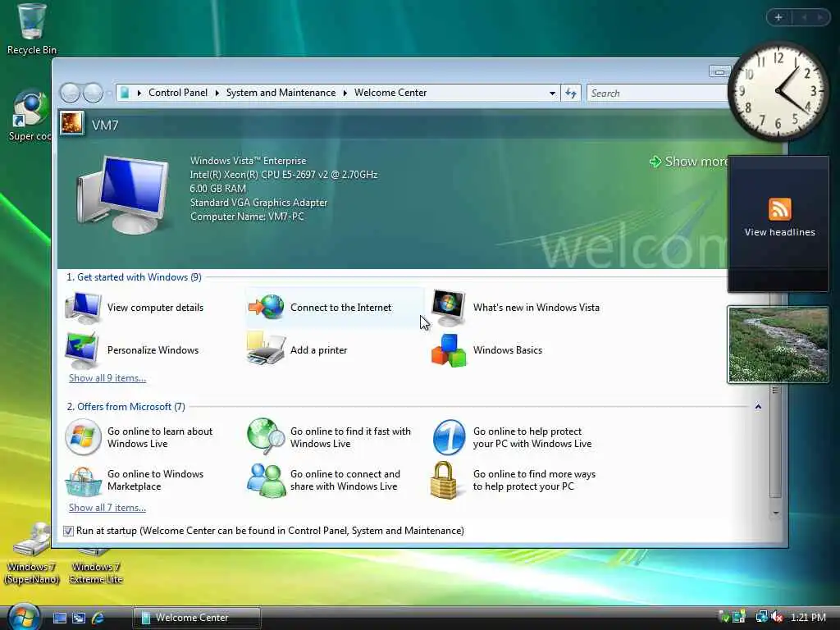Image resolution: width=840 pixels, height=630 pixels.
Task: Click the Add a printer icon
Action: coord(266,349)
